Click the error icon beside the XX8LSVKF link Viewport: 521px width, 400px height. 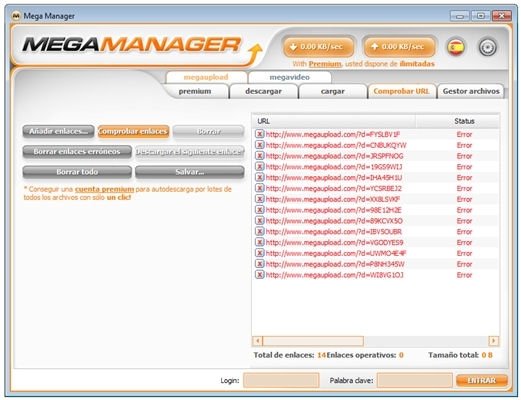[259, 199]
